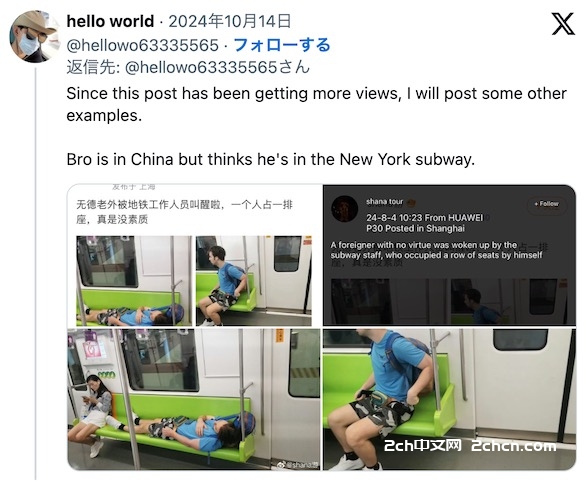586x481 pixels.
Task: Click the X logo icon
Action: (563, 24)
